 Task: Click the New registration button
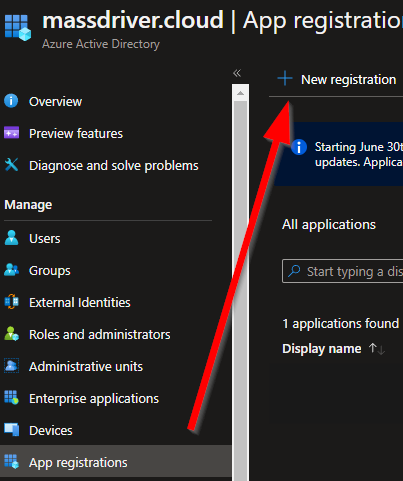click(337, 79)
